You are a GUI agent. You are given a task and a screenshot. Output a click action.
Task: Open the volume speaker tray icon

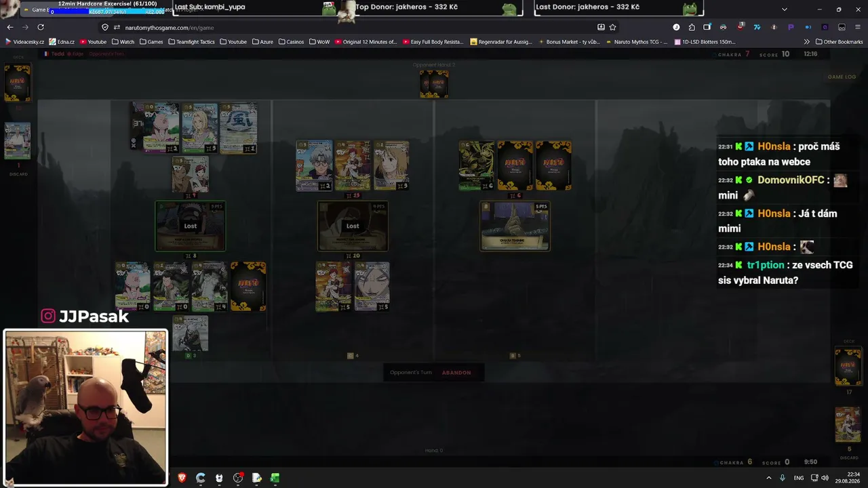[x=825, y=478]
